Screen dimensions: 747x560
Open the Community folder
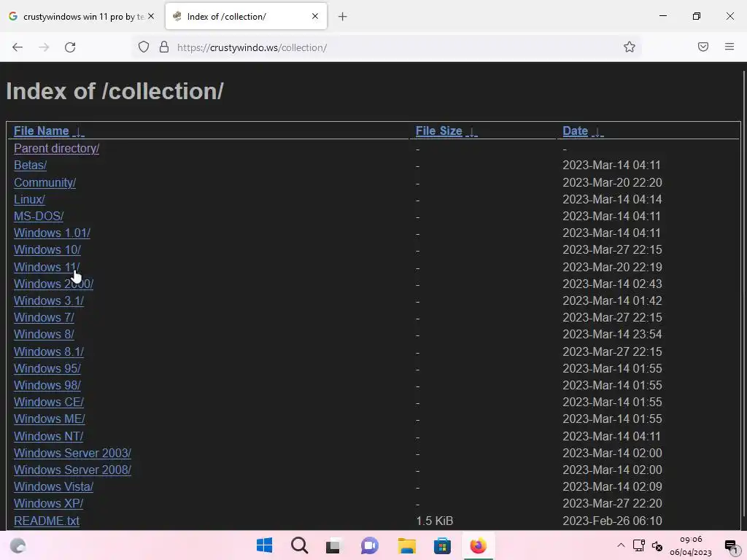[x=44, y=182]
